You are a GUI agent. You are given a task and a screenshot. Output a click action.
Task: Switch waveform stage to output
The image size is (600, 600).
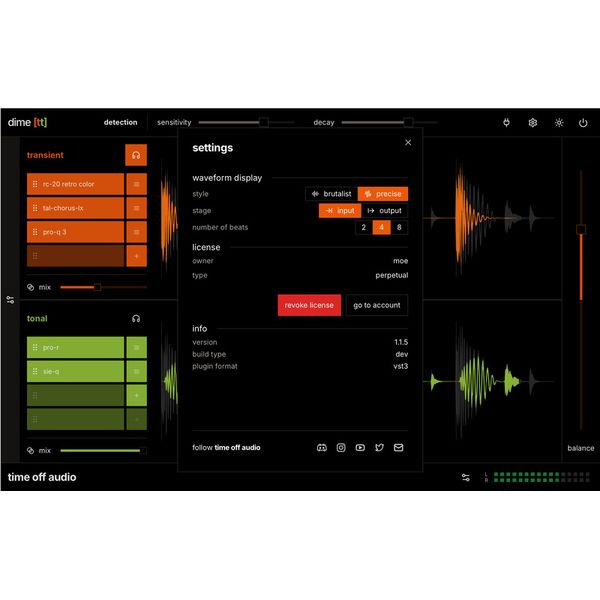(x=384, y=211)
